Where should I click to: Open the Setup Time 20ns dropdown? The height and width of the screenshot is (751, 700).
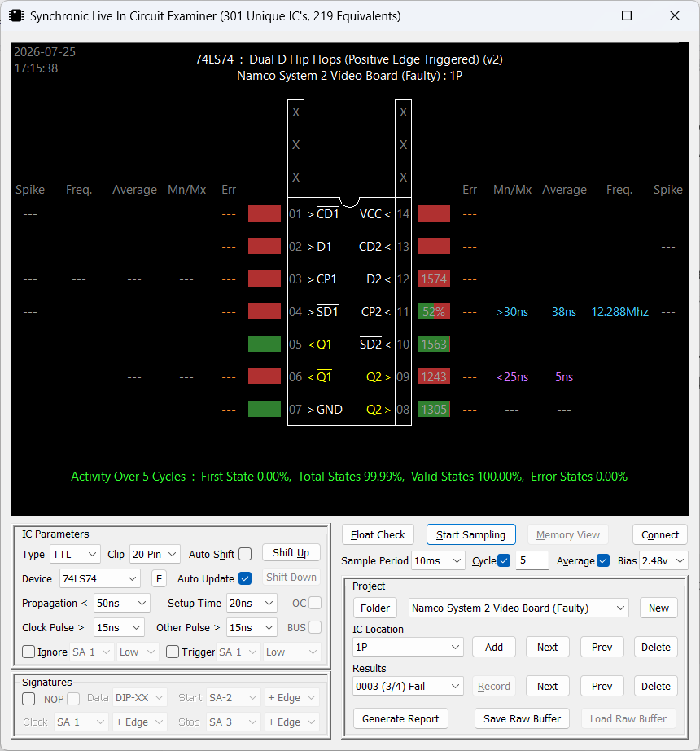(252, 603)
